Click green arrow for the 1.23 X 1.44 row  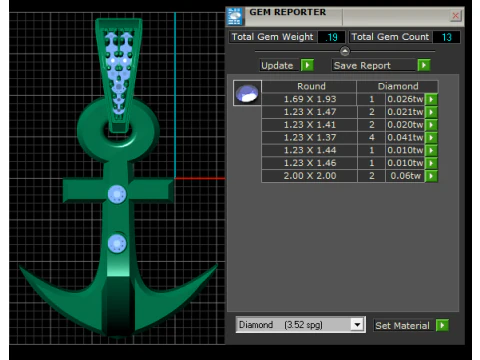pos(431,150)
